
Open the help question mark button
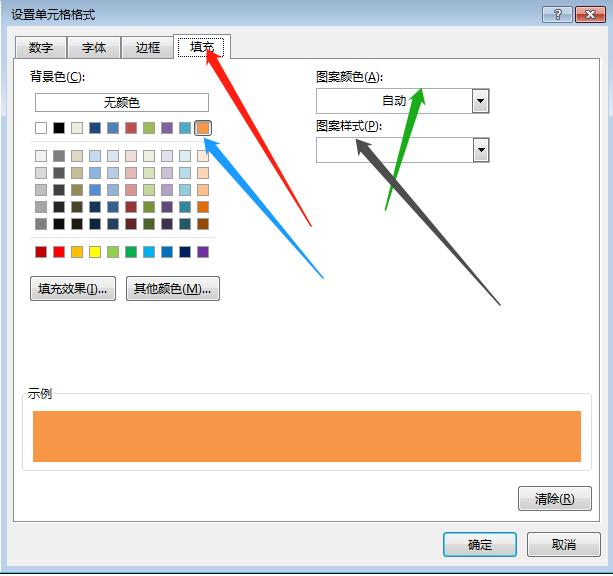tap(557, 15)
